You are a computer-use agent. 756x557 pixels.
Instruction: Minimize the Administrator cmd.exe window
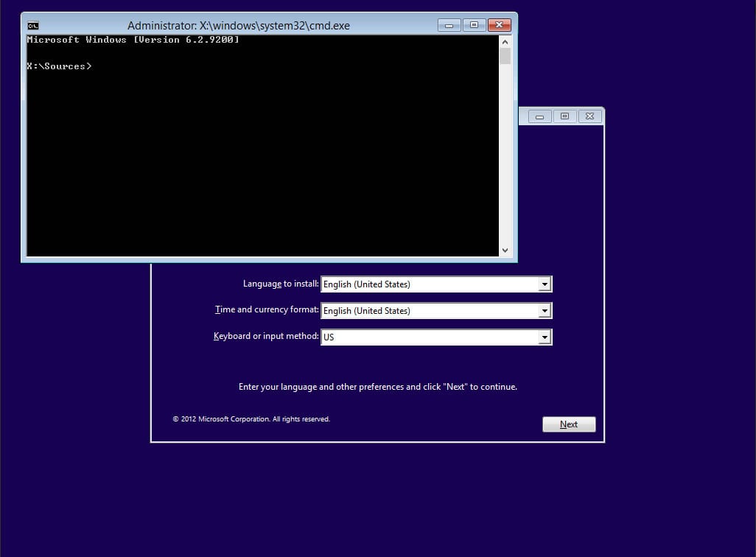coord(449,24)
